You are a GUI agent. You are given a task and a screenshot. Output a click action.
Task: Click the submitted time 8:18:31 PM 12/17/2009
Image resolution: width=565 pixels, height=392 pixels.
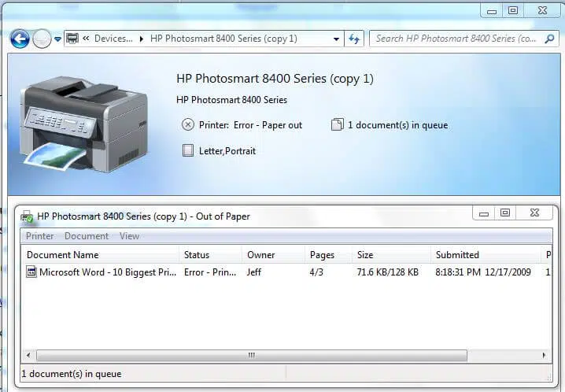pyautogui.click(x=483, y=272)
